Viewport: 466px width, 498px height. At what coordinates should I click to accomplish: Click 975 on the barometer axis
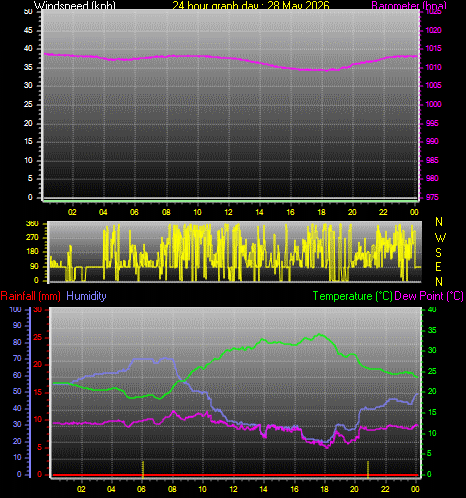432,197
